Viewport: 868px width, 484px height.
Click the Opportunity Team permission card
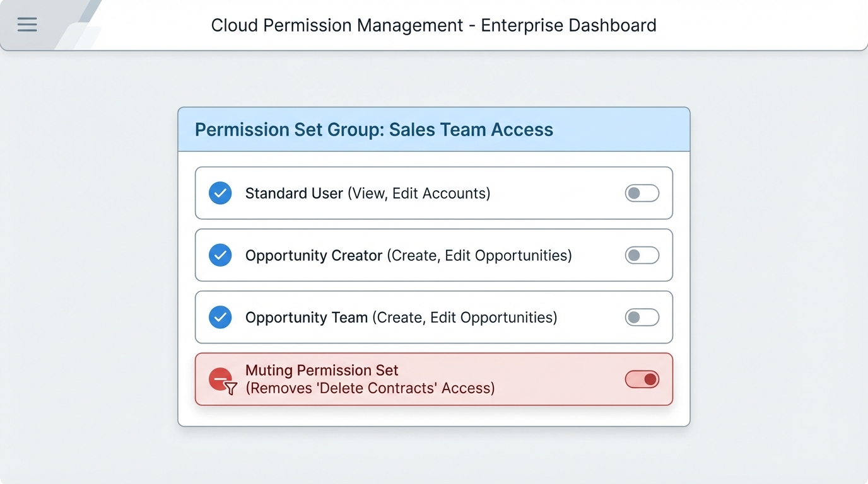(433, 317)
